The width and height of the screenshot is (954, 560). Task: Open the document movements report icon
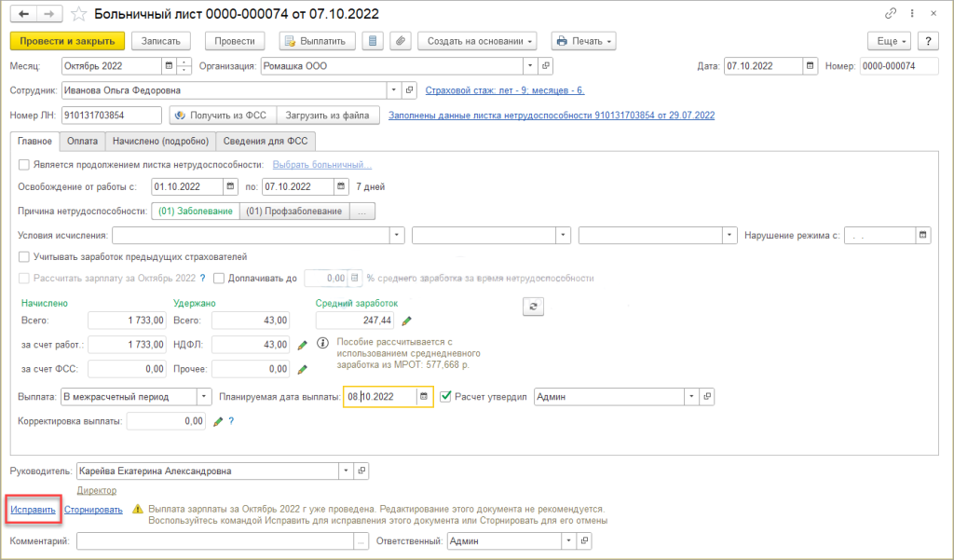point(373,41)
